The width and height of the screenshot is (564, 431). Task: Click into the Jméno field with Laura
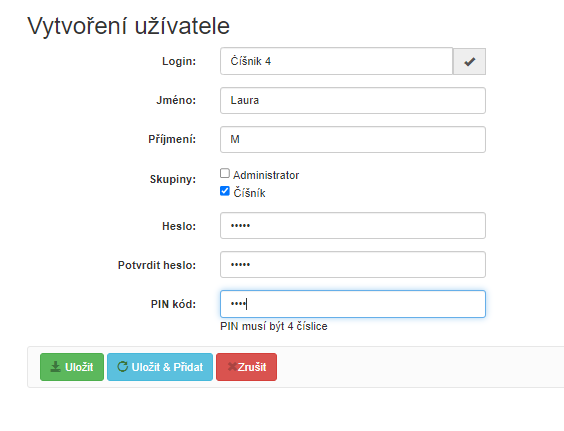pyautogui.click(x=353, y=100)
